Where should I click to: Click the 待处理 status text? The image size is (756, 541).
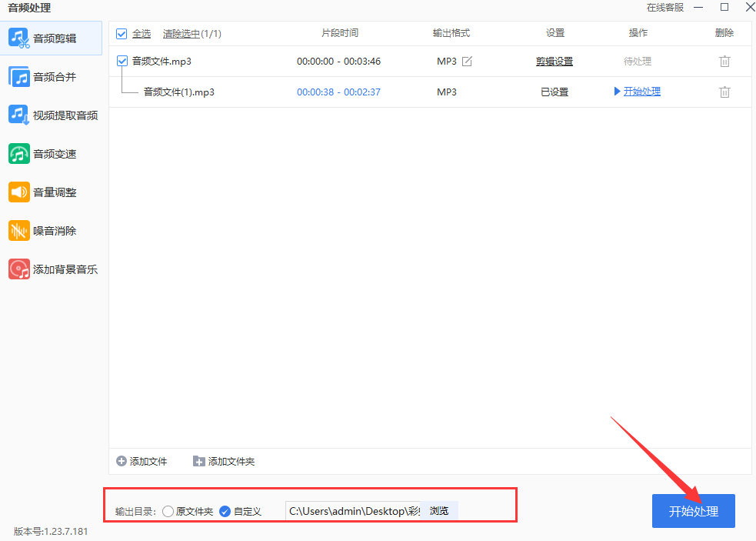pyautogui.click(x=638, y=62)
